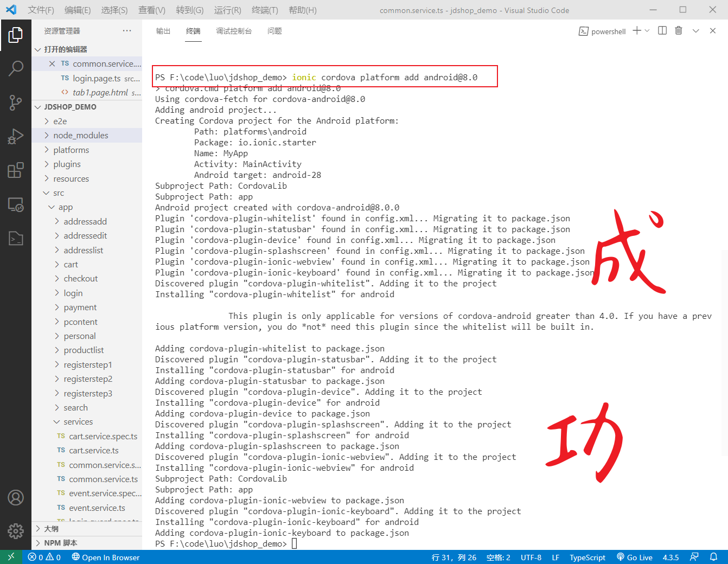The height and width of the screenshot is (564, 728).
Task: Change indentation via 空格: 2
Action: click(x=499, y=557)
